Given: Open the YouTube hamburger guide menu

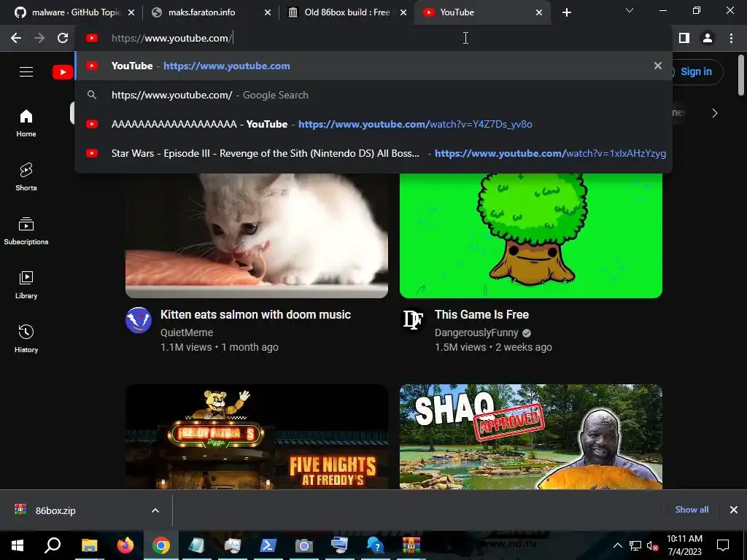Looking at the screenshot, I should pyautogui.click(x=26, y=71).
